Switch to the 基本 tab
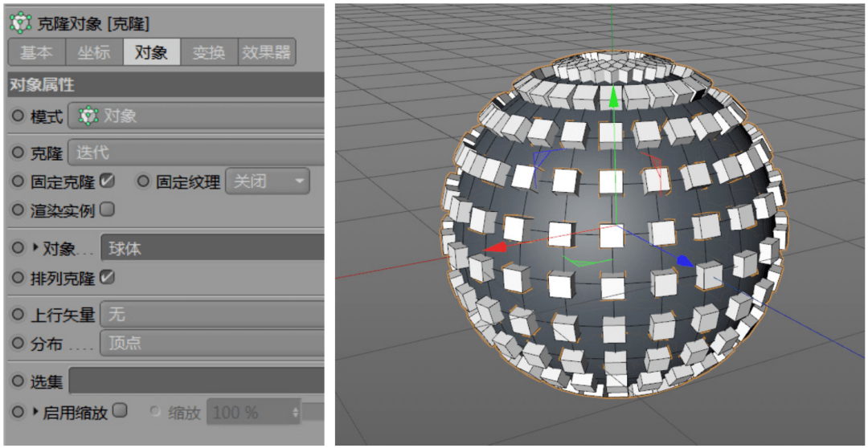 pyautogui.click(x=36, y=52)
